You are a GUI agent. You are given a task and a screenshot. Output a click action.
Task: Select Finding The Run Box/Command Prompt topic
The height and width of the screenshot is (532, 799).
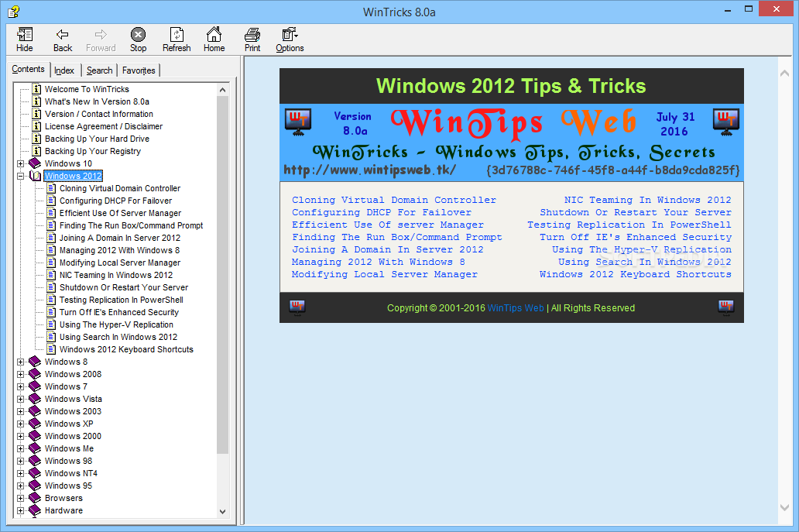click(x=131, y=225)
